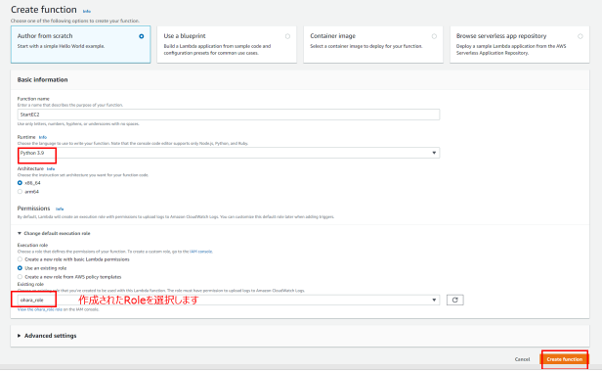
Task: Open the View the ohara_role role link
Action: click(40, 309)
